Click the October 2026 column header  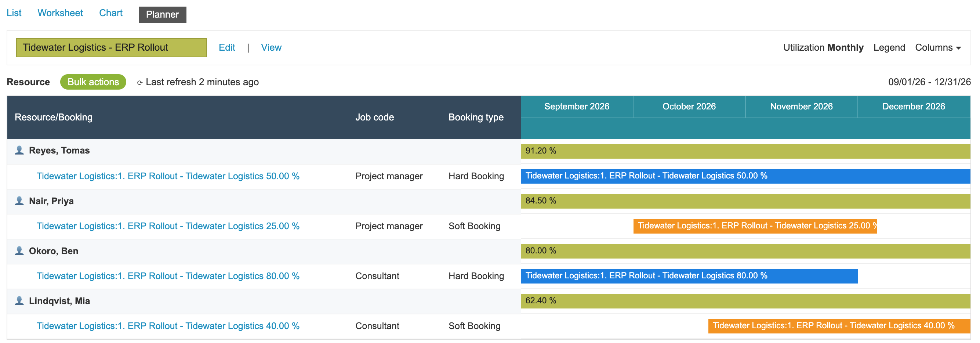click(x=689, y=106)
